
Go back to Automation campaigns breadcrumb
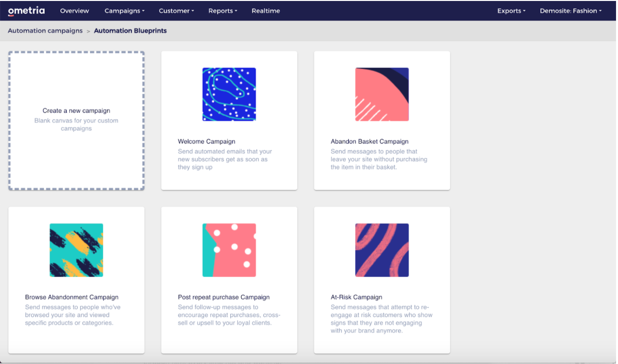point(45,31)
